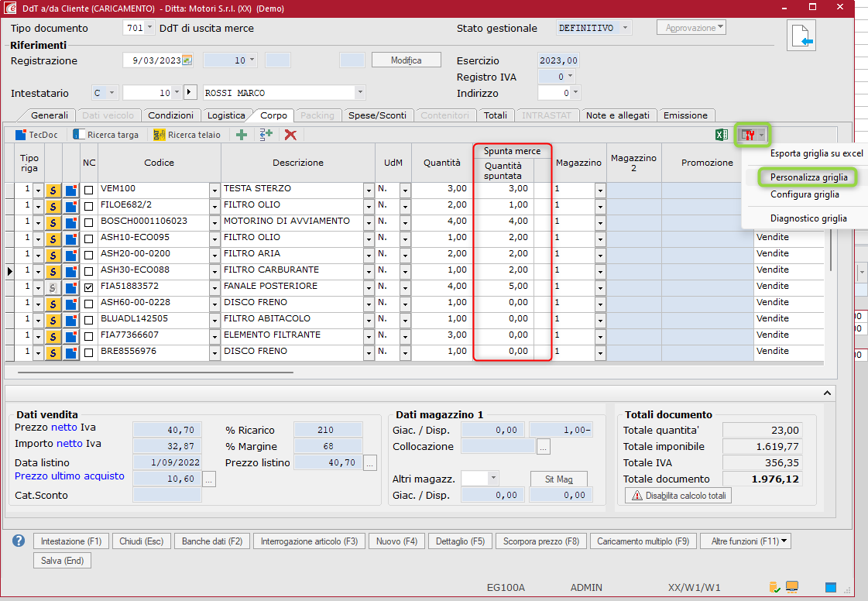The height and width of the screenshot is (601, 868).
Task: Open Ricerca telaio search
Action: pyautogui.click(x=187, y=135)
